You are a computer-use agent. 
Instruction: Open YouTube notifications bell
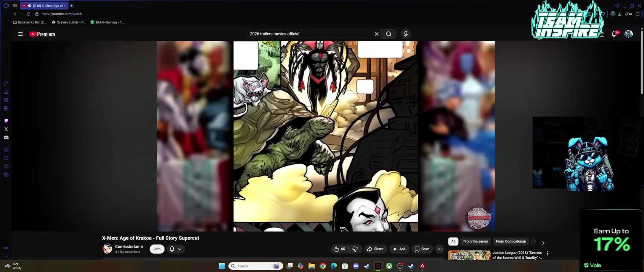[x=614, y=34]
